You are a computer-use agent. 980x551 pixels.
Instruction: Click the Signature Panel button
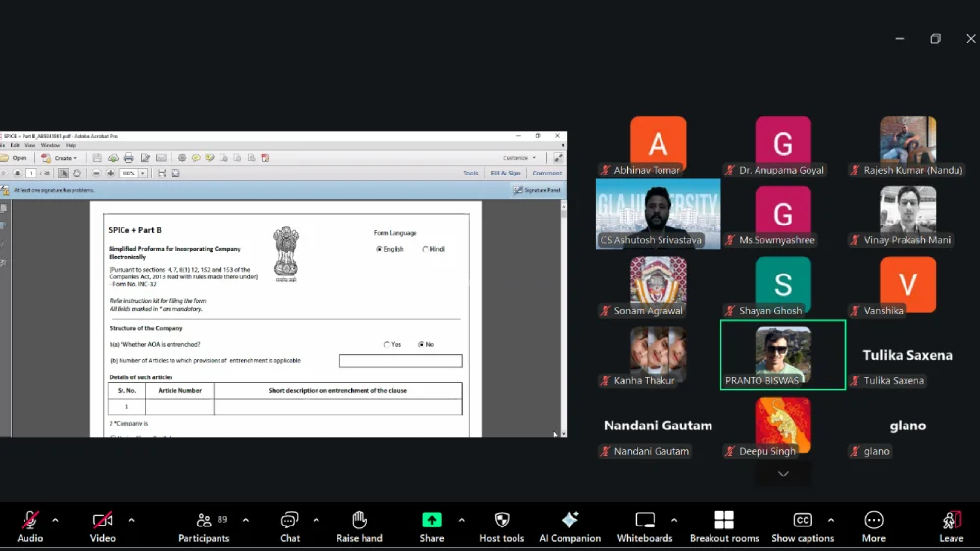[538, 190]
